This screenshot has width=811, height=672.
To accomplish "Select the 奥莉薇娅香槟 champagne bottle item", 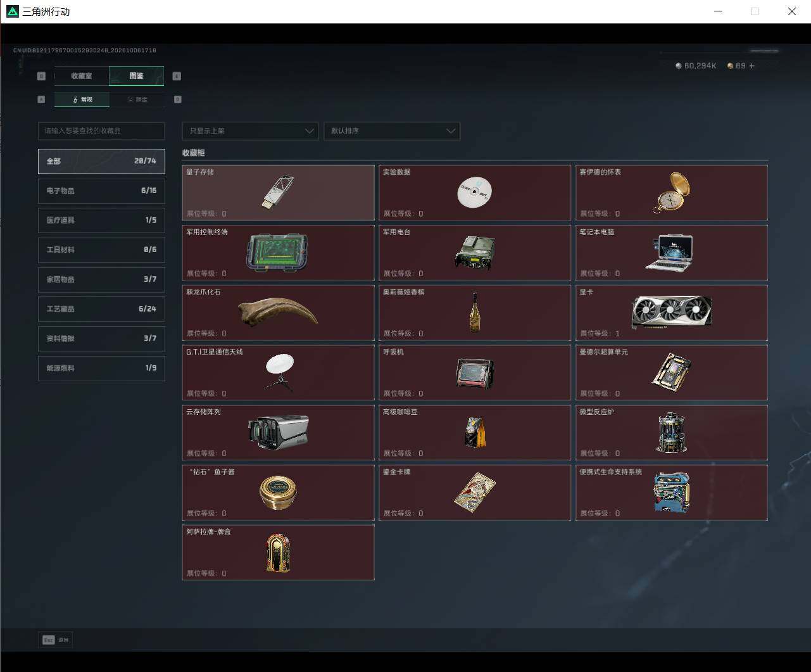I will pyautogui.click(x=475, y=312).
